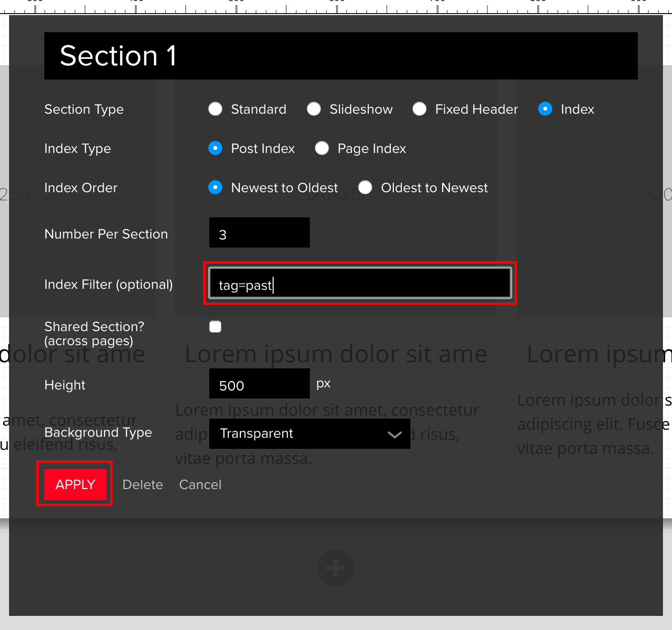Choose the Post Index type
The image size is (672, 630).
pyautogui.click(x=216, y=148)
